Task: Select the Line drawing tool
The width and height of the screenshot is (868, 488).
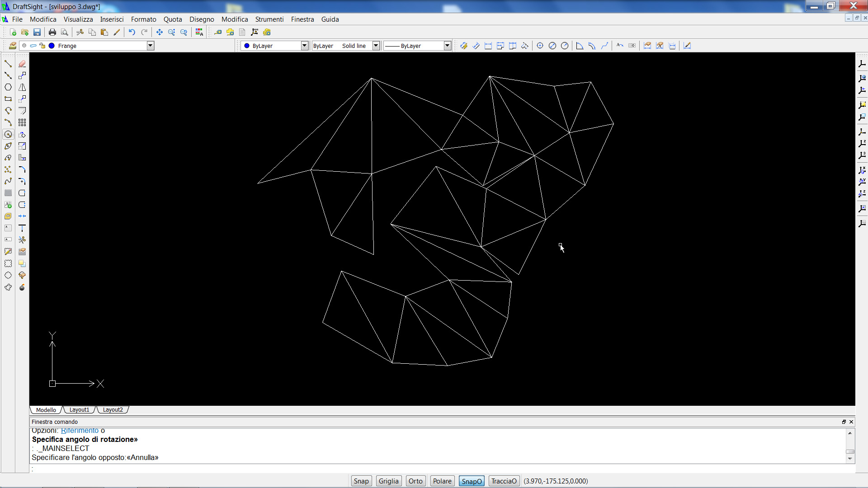Action: (8, 64)
